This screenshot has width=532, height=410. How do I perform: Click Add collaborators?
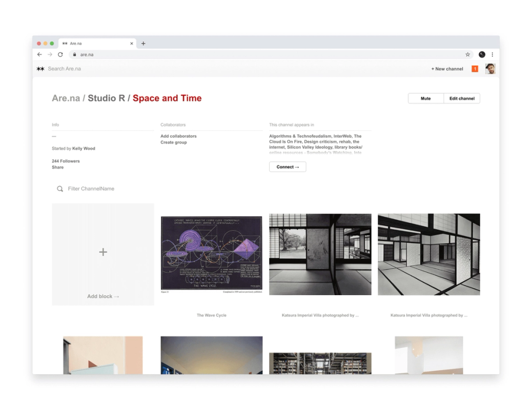[x=178, y=136]
